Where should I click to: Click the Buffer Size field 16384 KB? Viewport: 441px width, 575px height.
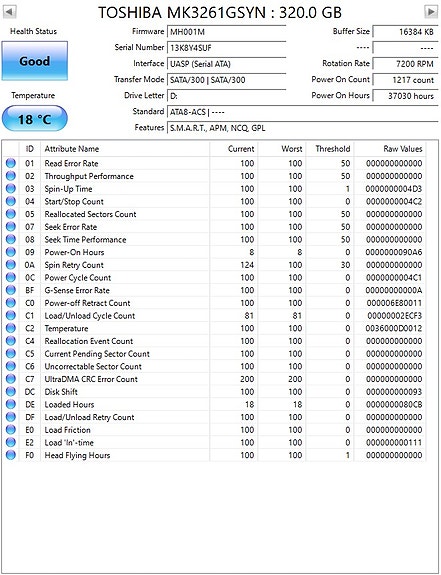tap(405, 32)
